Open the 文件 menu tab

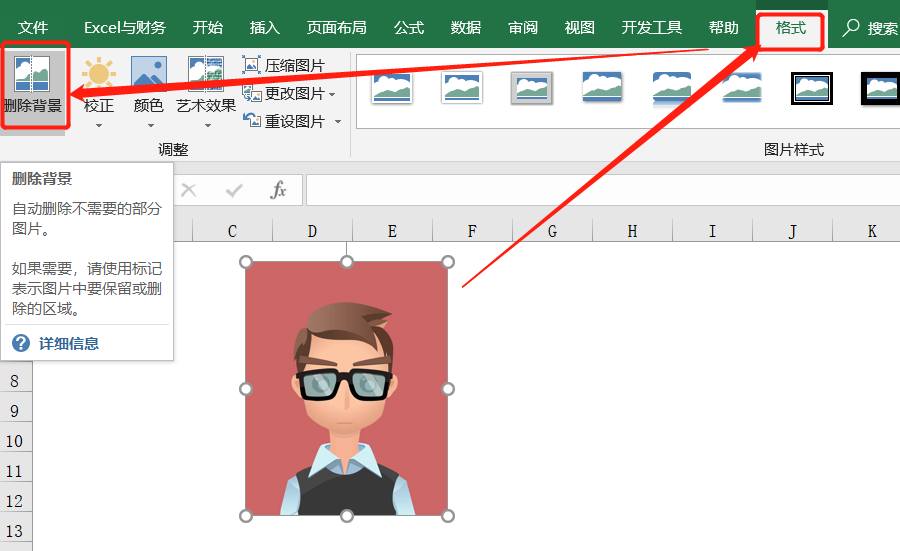tap(33, 28)
